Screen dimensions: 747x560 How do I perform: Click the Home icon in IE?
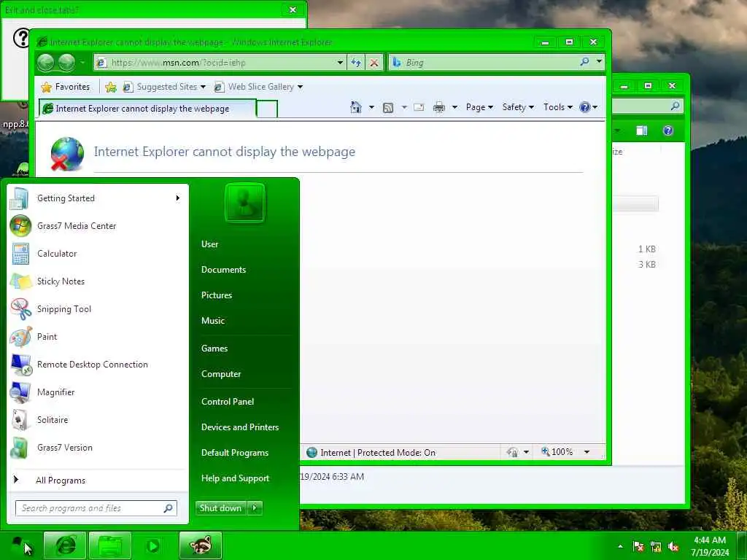356,107
